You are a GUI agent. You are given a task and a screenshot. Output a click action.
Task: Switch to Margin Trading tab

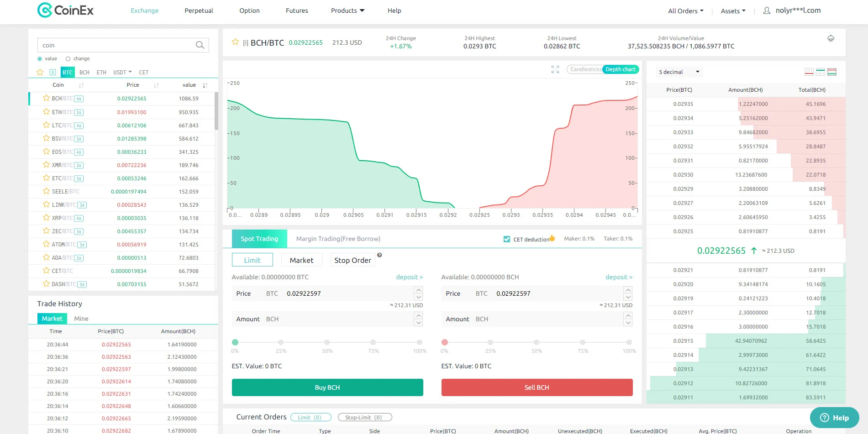338,239
